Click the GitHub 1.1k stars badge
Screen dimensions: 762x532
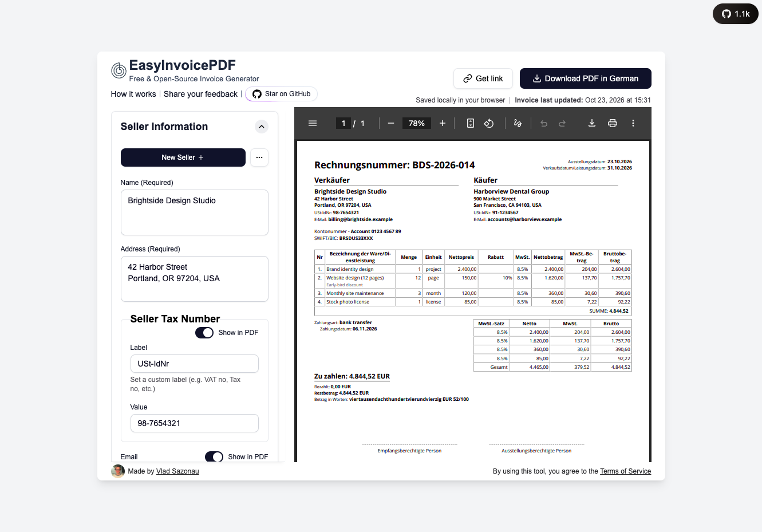click(x=736, y=14)
